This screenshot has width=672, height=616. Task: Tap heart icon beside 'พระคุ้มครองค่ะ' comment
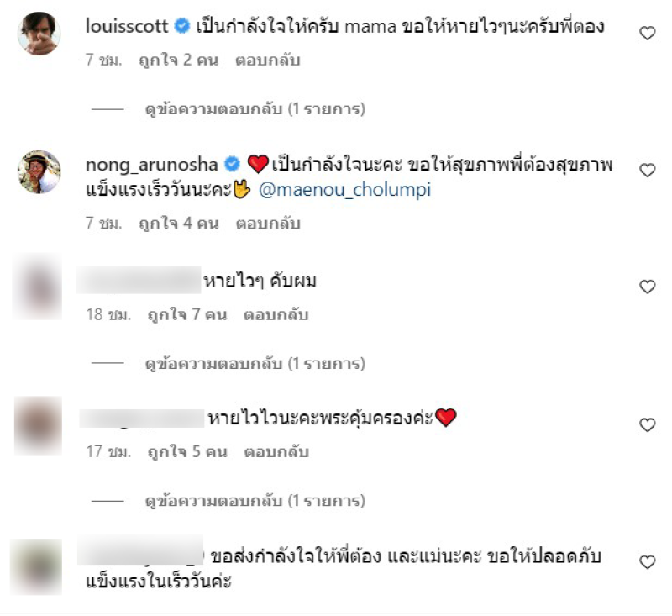coord(647,424)
